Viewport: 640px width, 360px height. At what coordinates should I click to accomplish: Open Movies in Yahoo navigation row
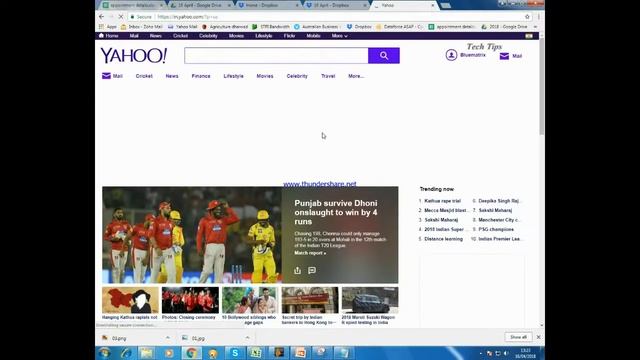point(265,76)
